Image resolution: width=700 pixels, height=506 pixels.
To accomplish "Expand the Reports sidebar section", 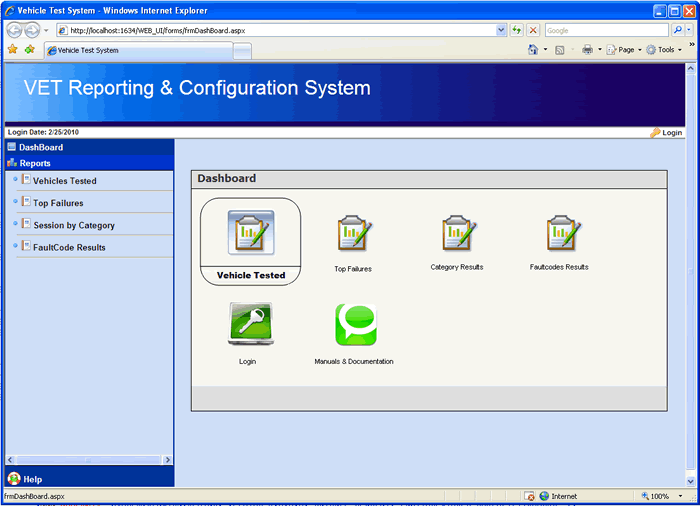I will click(x=35, y=163).
